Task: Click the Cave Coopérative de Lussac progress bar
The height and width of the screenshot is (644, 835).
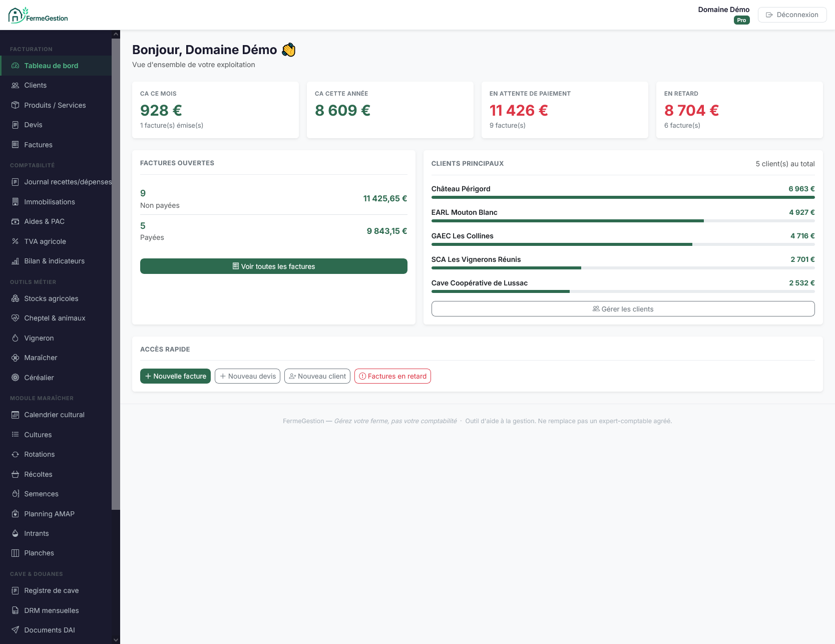Action: [x=623, y=291]
